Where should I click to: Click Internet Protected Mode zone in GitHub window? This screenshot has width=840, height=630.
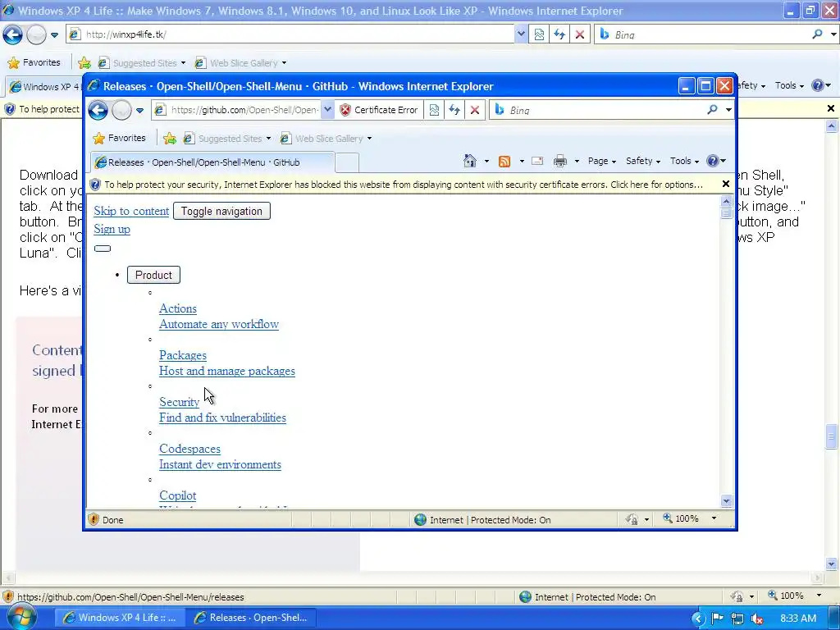coord(482,519)
